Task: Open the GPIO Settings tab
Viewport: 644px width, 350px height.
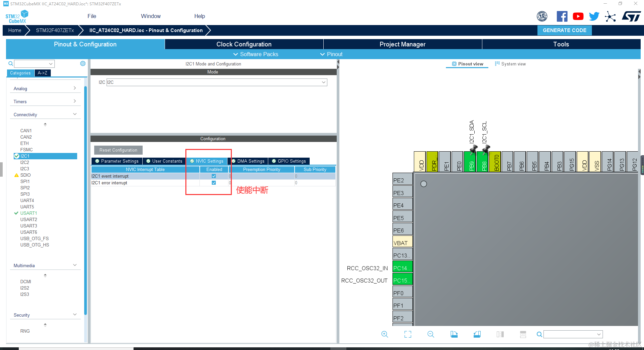Action: [289, 161]
